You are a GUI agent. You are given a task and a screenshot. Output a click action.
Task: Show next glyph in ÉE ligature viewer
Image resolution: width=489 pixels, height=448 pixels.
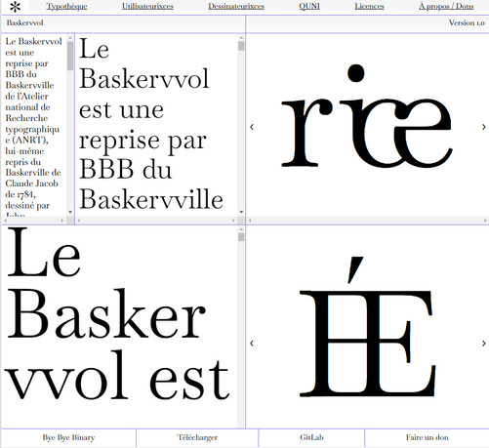click(x=483, y=343)
